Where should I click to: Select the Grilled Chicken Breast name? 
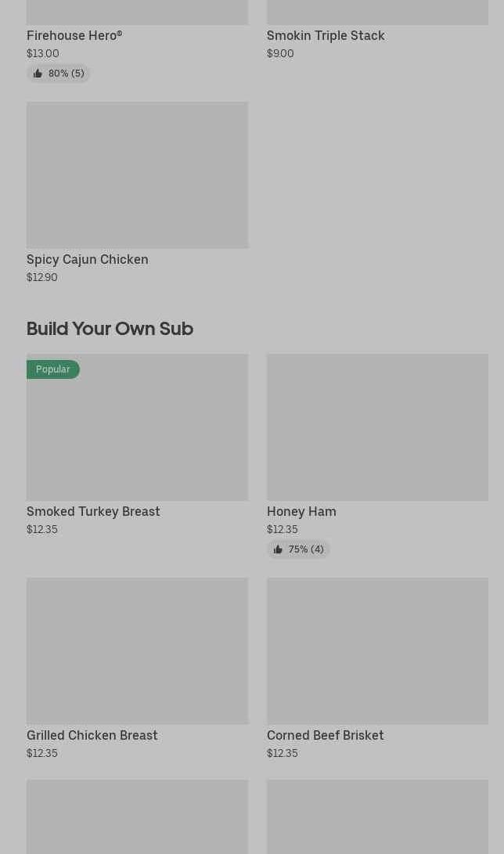click(x=92, y=735)
